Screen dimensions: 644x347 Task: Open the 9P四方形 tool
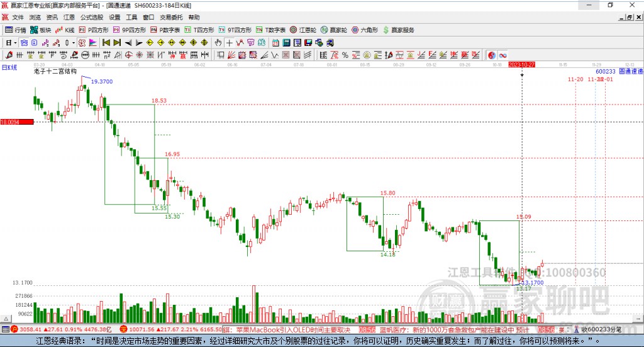click(x=130, y=30)
